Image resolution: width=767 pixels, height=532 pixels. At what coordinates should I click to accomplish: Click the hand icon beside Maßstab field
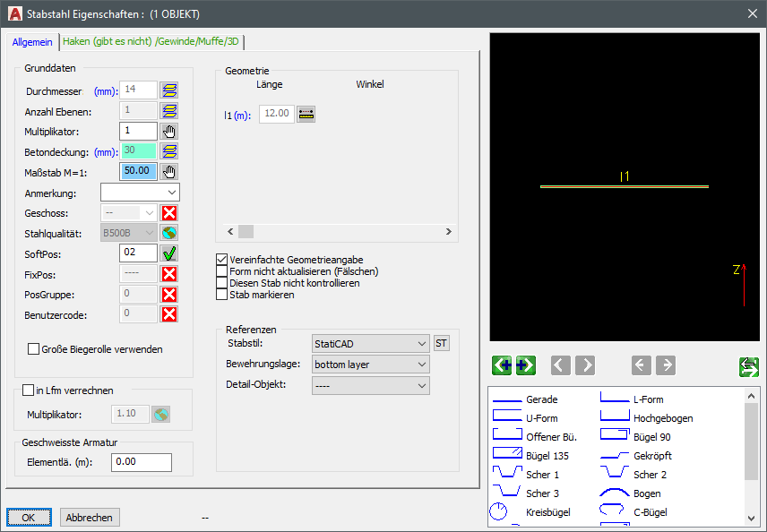tap(169, 172)
